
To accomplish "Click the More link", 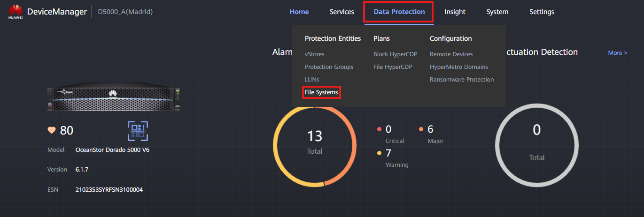I will click(617, 53).
